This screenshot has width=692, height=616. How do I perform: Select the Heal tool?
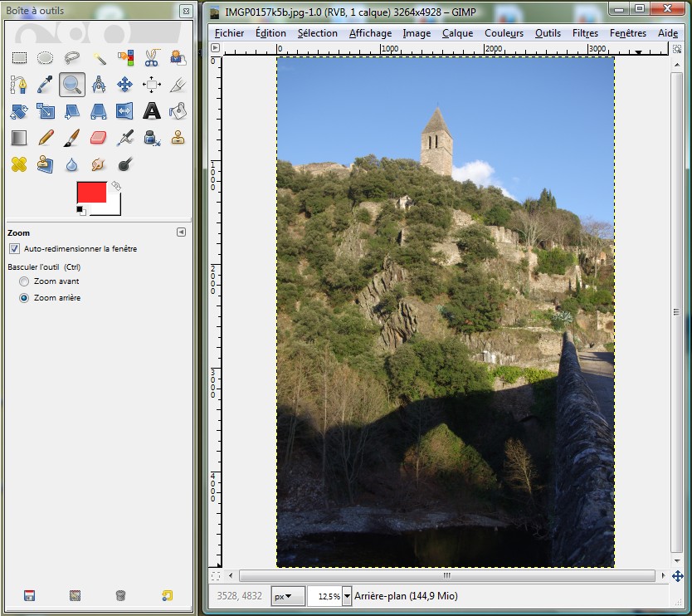pos(19,164)
